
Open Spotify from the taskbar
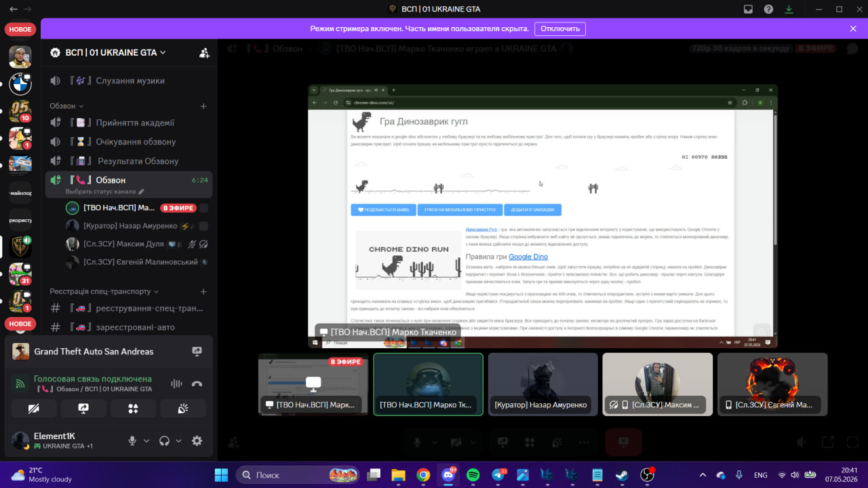click(x=473, y=474)
